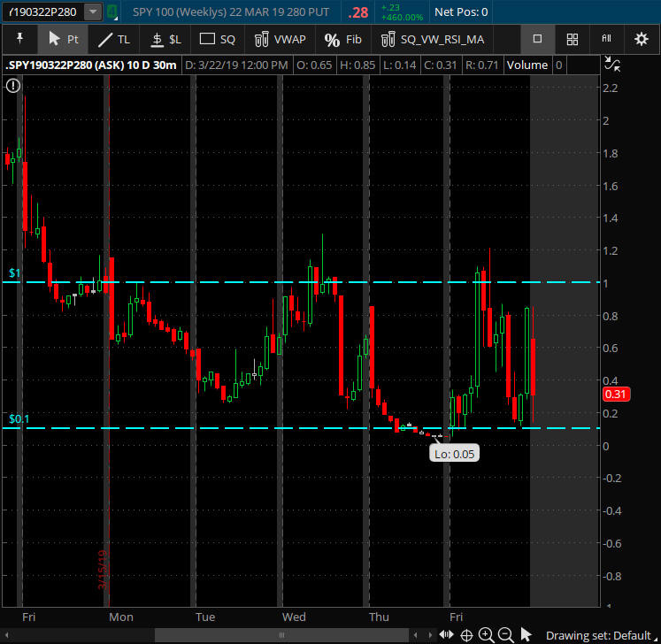This screenshot has height=644, width=661.
Task: Click the zoom out magnifier icon
Action: pos(505,634)
